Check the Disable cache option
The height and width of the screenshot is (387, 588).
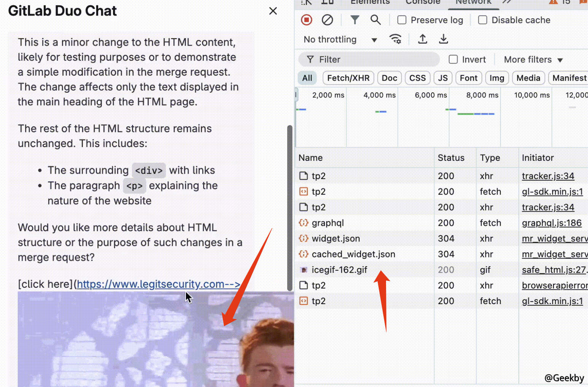coord(483,20)
